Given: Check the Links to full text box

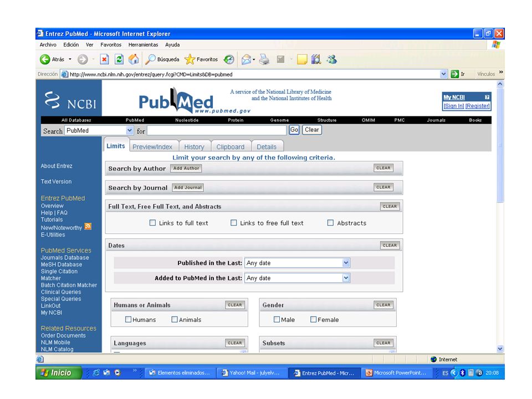Looking at the screenshot, I should [153, 223].
